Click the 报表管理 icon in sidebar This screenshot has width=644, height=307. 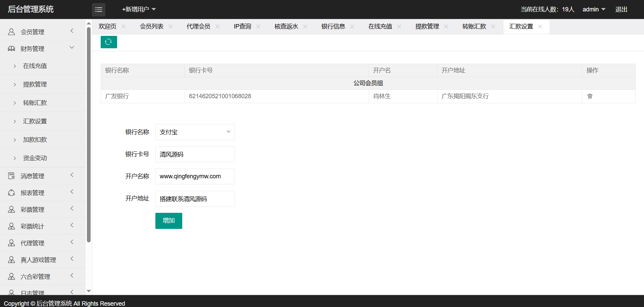[x=11, y=193]
